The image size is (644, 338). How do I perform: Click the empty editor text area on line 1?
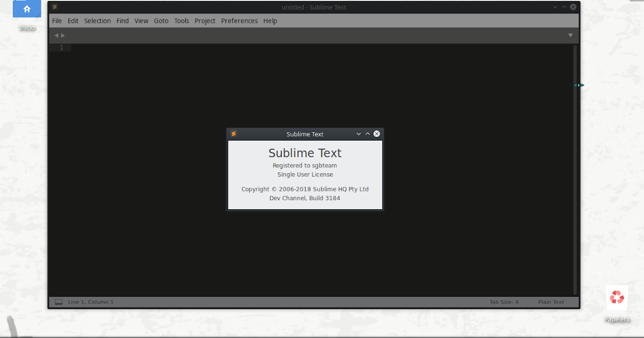click(322, 48)
